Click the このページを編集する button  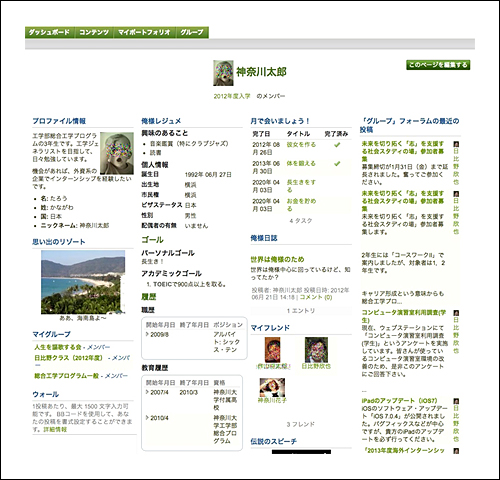click(438, 65)
